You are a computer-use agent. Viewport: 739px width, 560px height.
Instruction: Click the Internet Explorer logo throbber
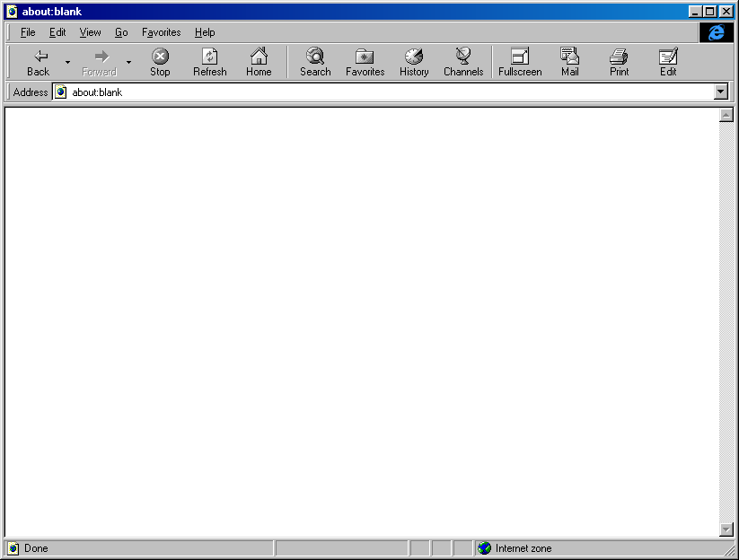(716, 32)
